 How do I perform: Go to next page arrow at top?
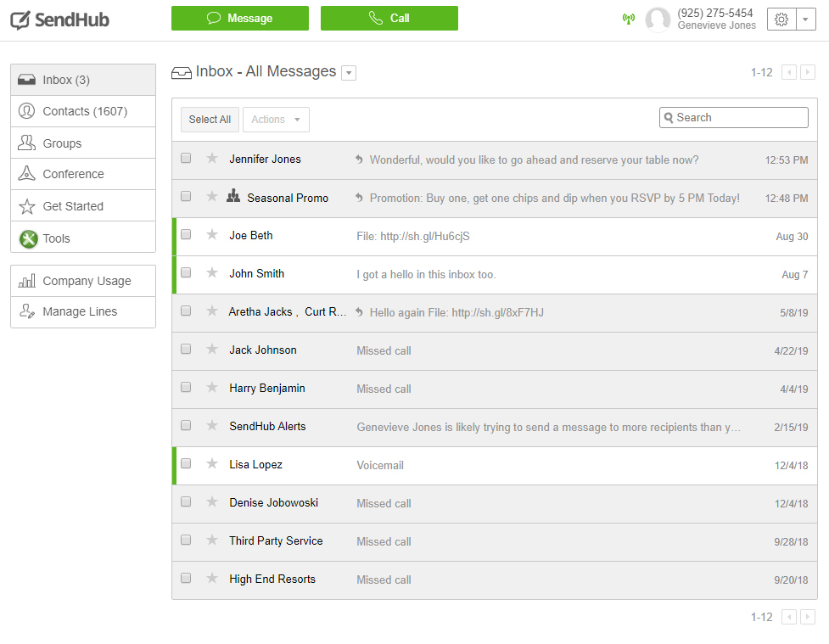click(808, 73)
